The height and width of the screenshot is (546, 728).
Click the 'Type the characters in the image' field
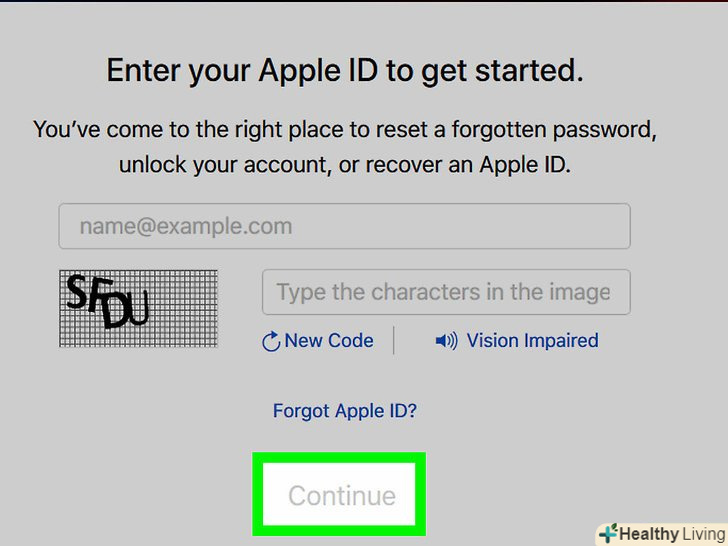click(446, 292)
